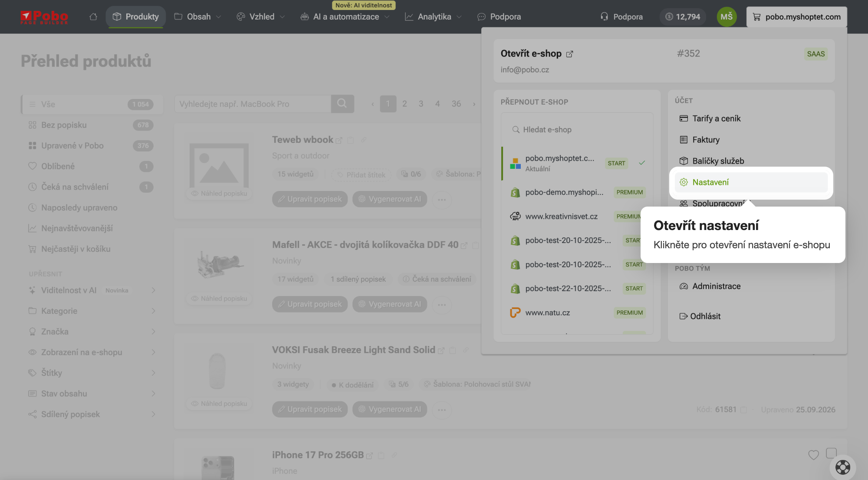Toggle the pobo.myshoptet.com shop switcher
Viewport: 868px width, 480px height.
coord(796,16)
